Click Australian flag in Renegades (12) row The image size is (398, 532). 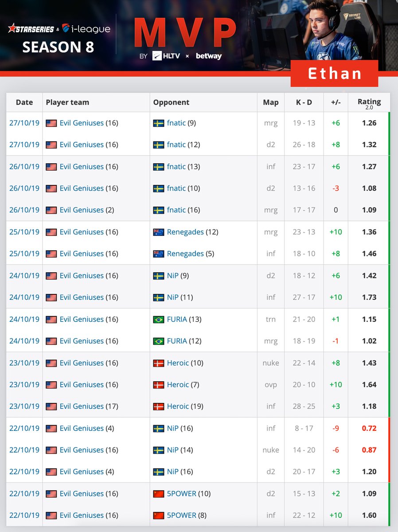pos(158,232)
